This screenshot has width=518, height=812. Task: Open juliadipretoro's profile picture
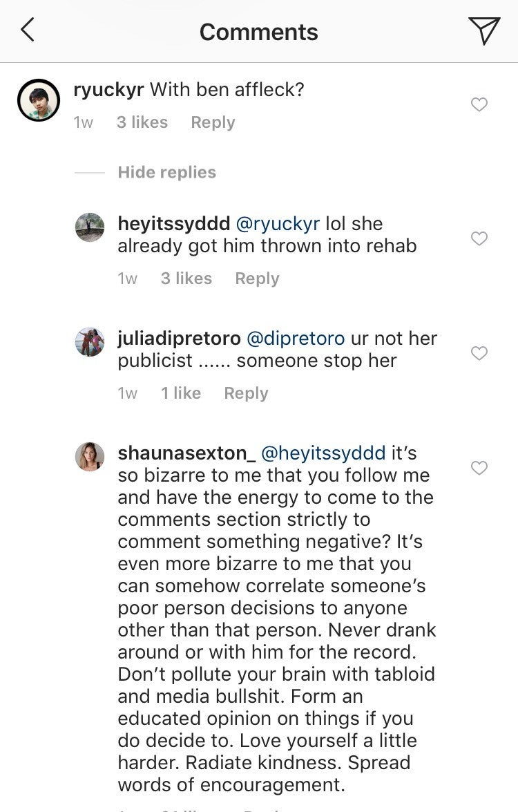[x=90, y=342]
